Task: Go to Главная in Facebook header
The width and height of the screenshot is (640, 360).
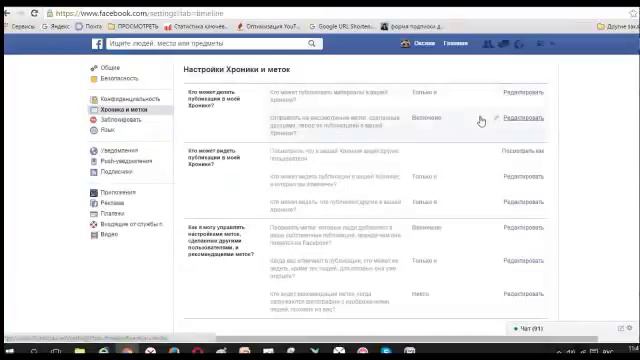Action: click(456, 43)
